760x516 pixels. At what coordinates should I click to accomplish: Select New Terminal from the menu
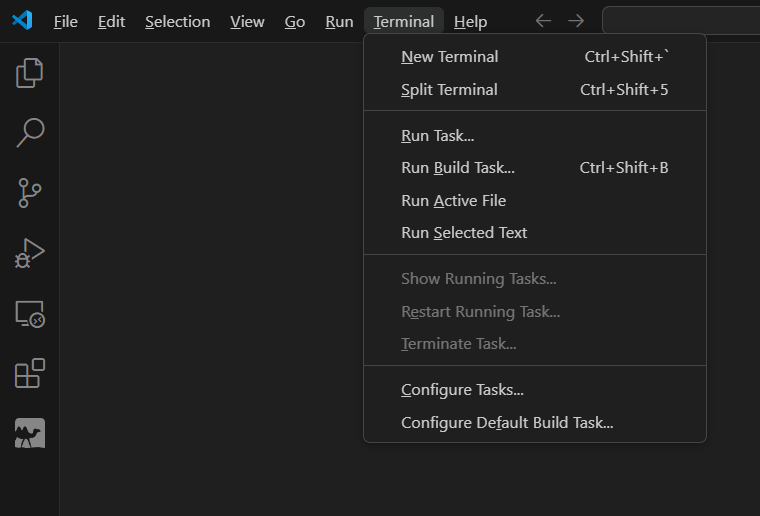(x=449, y=57)
